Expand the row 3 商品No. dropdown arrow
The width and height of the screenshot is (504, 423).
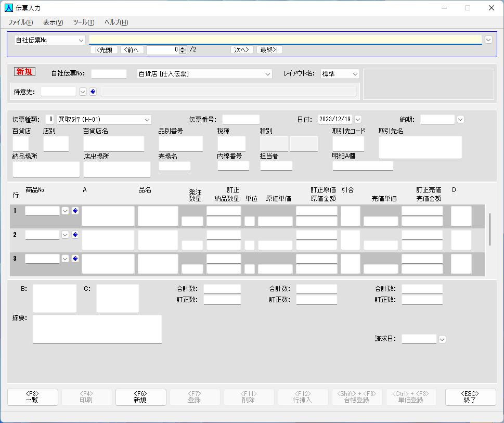pyautogui.click(x=65, y=259)
